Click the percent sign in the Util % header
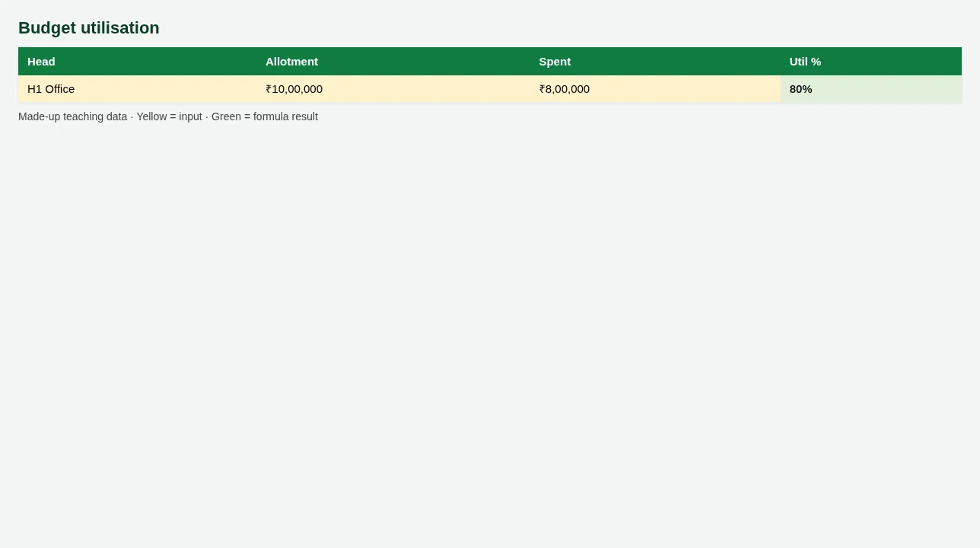Image resolution: width=980 pixels, height=548 pixels. click(x=816, y=62)
